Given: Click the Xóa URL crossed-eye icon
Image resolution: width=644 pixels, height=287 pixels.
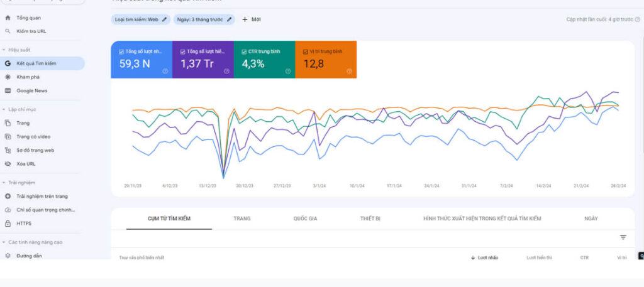Looking at the screenshot, I should (x=8, y=163).
